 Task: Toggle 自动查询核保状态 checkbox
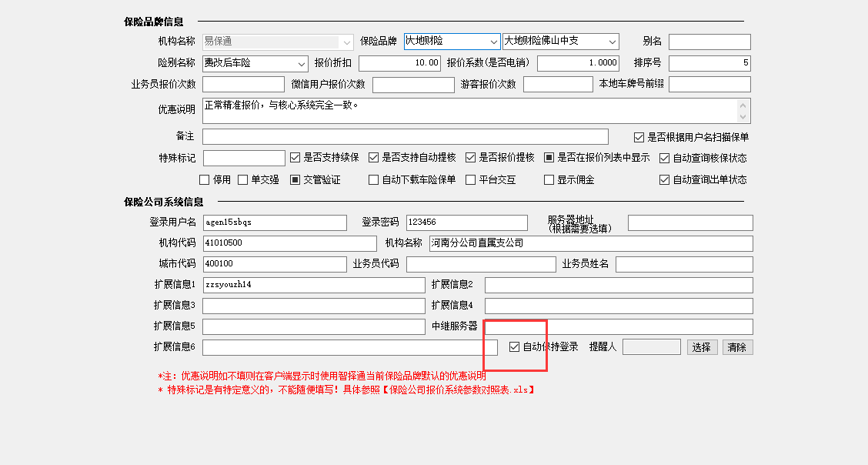point(664,159)
